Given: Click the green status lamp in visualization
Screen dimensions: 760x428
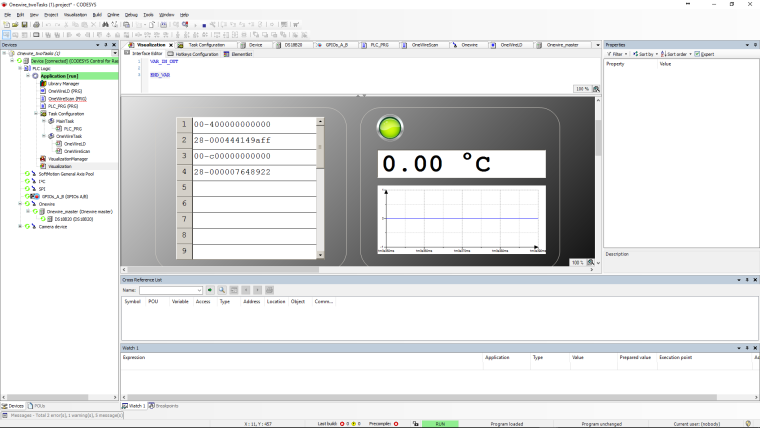Looking at the screenshot, I should click(388, 128).
